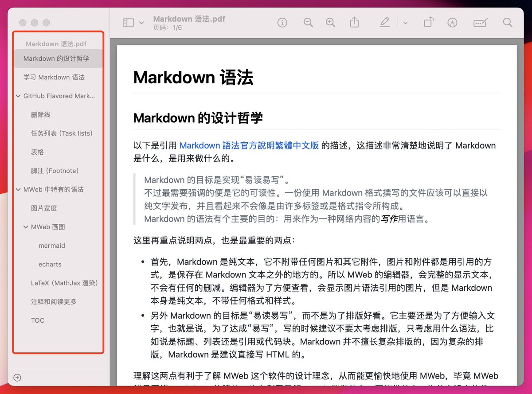Screen dimensions: 532x394
Task: Click the bullet starting '另外 Markdown 的目标是'
Action: 322,335
